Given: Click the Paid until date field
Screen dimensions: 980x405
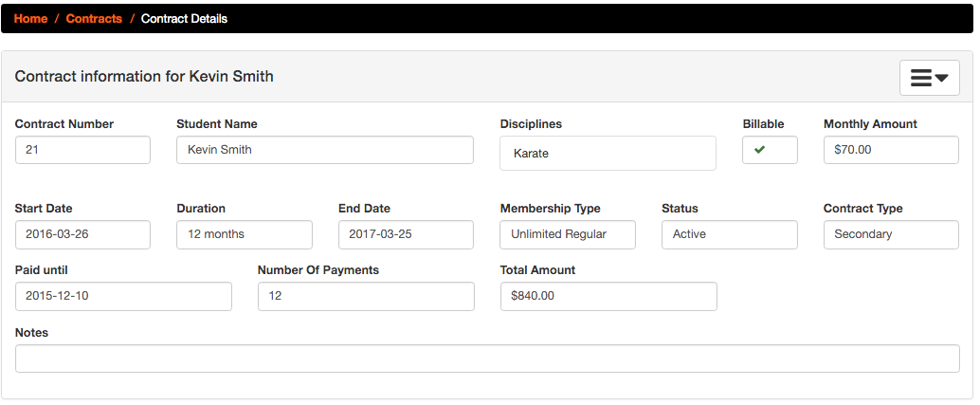Looking at the screenshot, I should tap(123, 296).
